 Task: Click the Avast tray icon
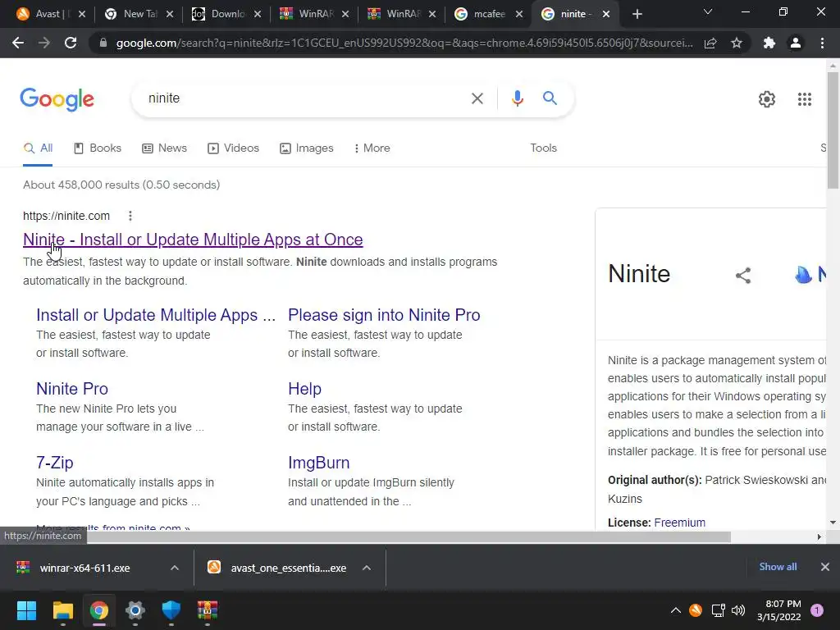coord(696,610)
